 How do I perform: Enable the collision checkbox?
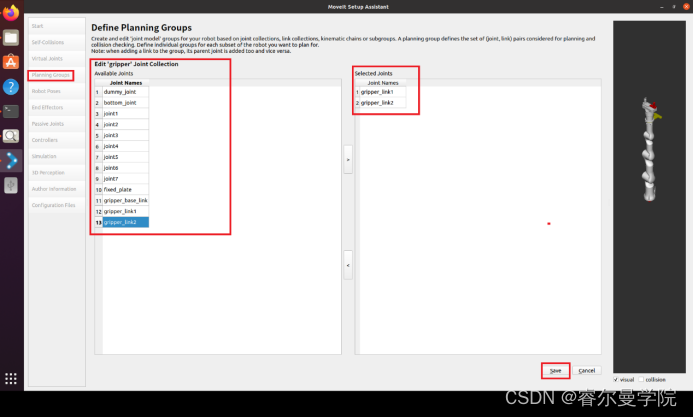click(641, 379)
